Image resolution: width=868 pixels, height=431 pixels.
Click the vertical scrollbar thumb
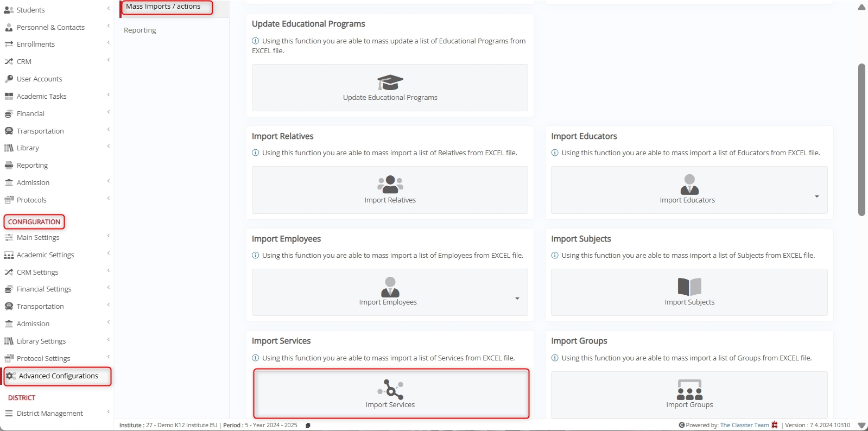861,140
